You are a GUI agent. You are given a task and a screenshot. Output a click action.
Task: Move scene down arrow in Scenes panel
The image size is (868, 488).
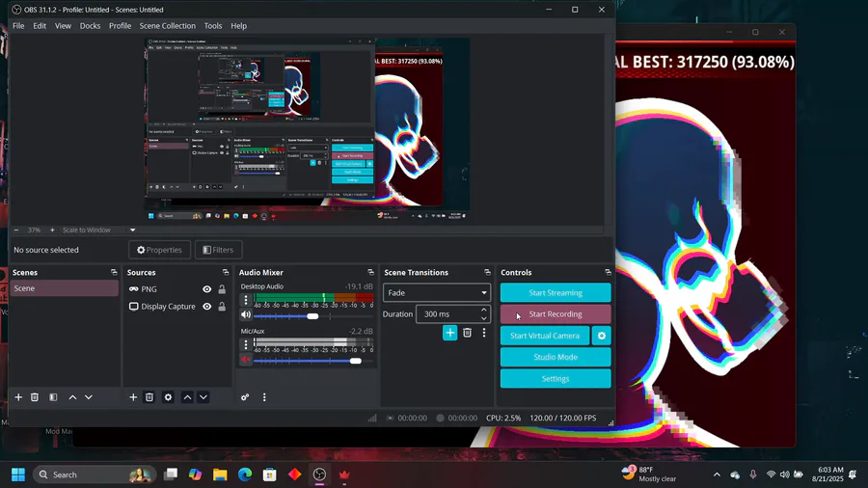pos(89,397)
